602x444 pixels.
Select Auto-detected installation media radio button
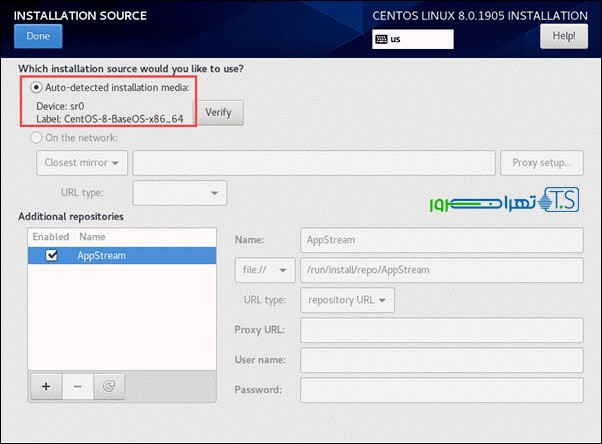pyautogui.click(x=36, y=87)
